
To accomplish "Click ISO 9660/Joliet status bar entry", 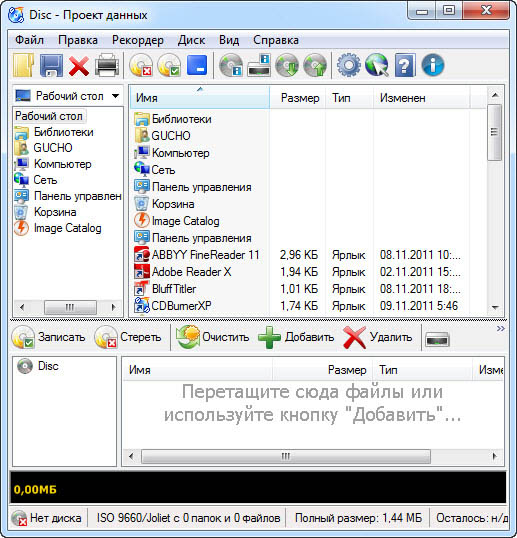I will 188,518.
